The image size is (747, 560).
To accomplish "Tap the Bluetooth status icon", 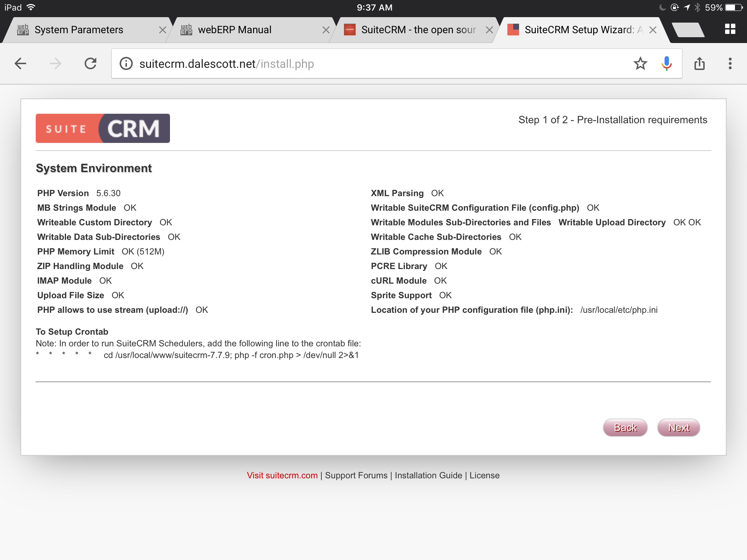I will coord(697,8).
